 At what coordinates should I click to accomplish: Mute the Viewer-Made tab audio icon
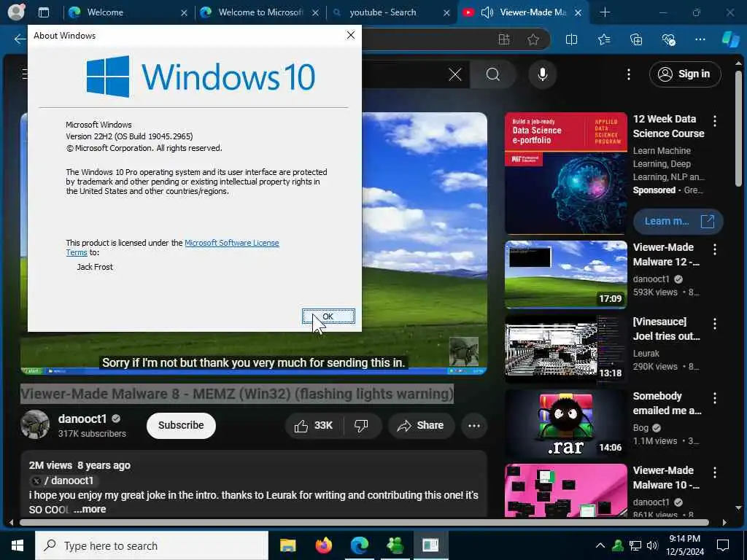pyautogui.click(x=487, y=12)
